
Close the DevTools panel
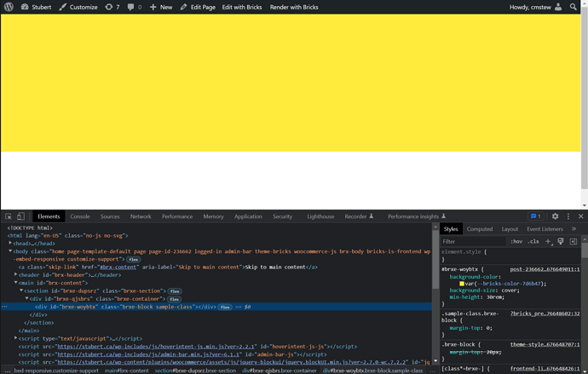581,216
